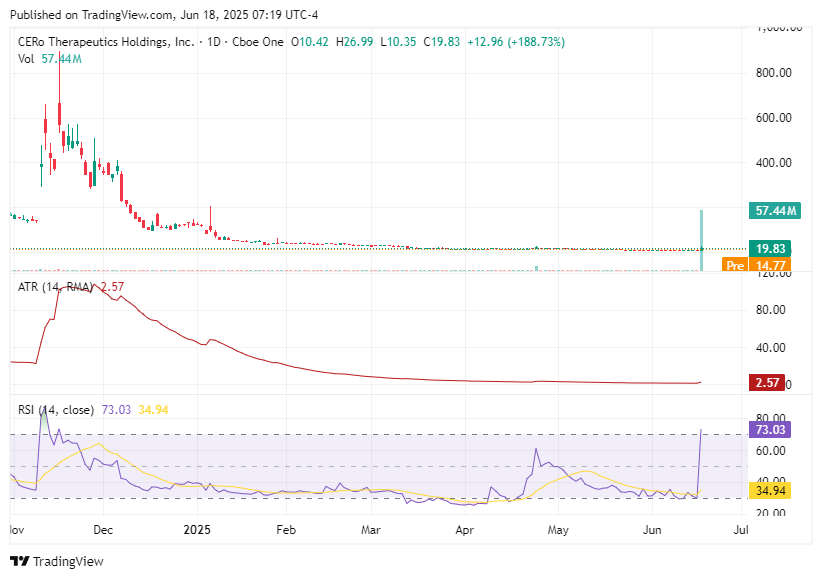Click the high price value H26.99
This screenshot has width=822, height=579.
pos(354,42)
